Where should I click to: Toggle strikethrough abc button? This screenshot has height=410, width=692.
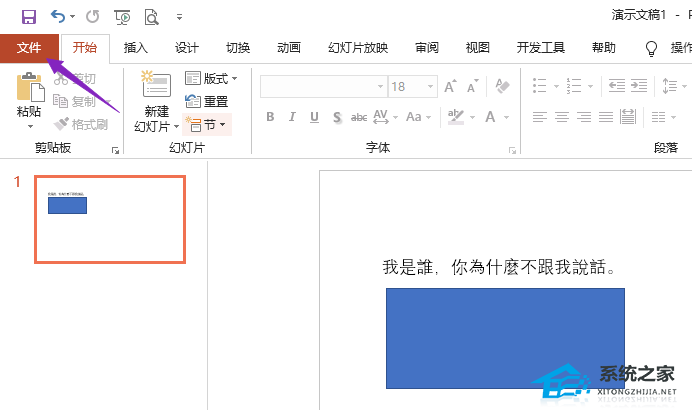pos(359,117)
